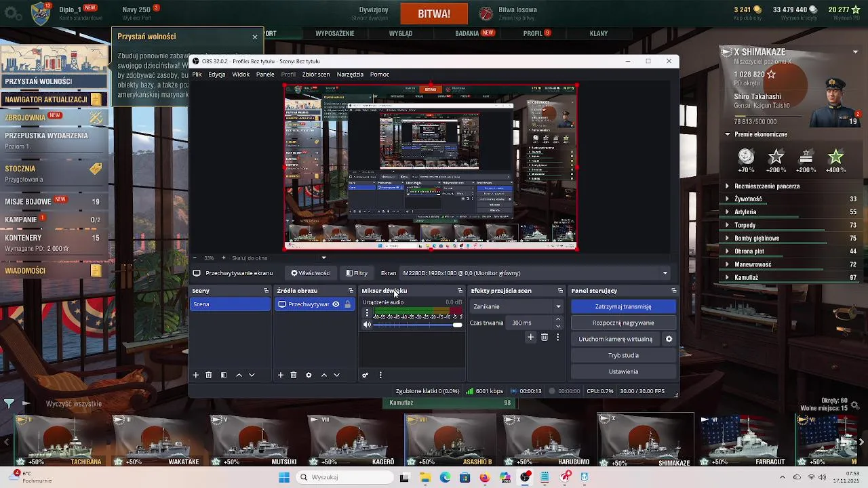Toggle the +400% green star bonus
Viewport: 868px width, 488px height.
coord(835,160)
